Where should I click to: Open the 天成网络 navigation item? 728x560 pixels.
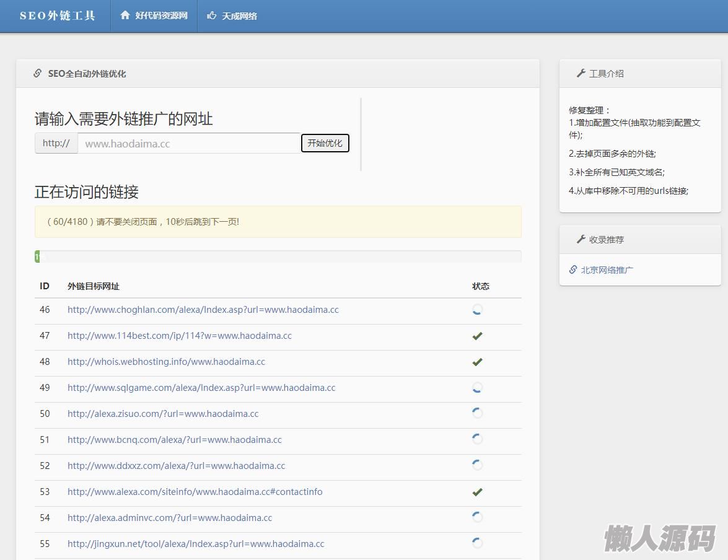[x=239, y=16]
